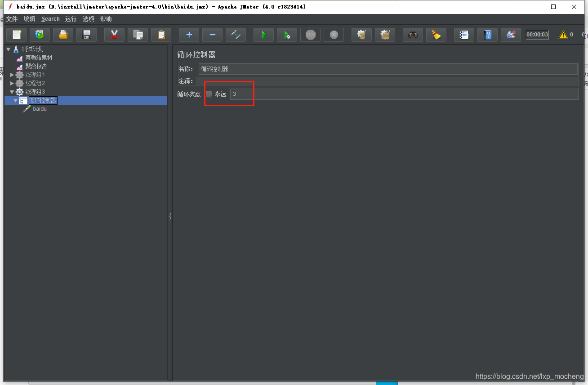The width and height of the screenshot is (588, 385).
Task: Select 线程组3 in the tree
Action: pos(35,92)
